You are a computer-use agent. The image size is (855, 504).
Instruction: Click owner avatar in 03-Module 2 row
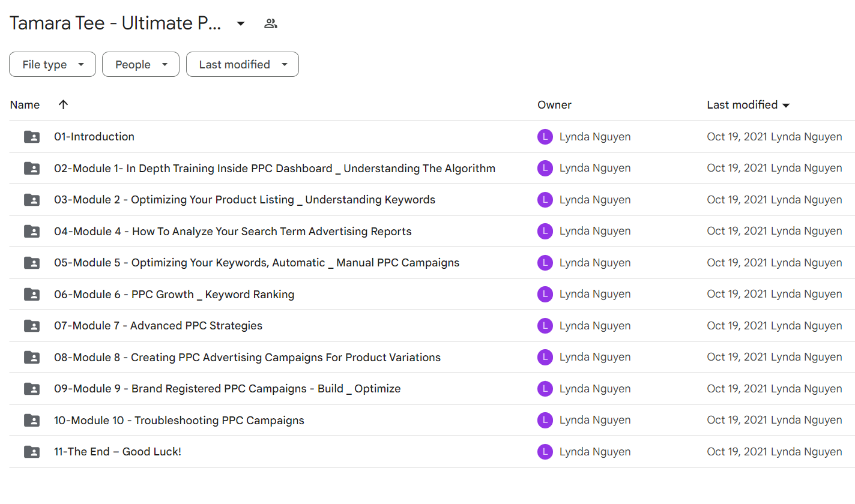(545, 200)
